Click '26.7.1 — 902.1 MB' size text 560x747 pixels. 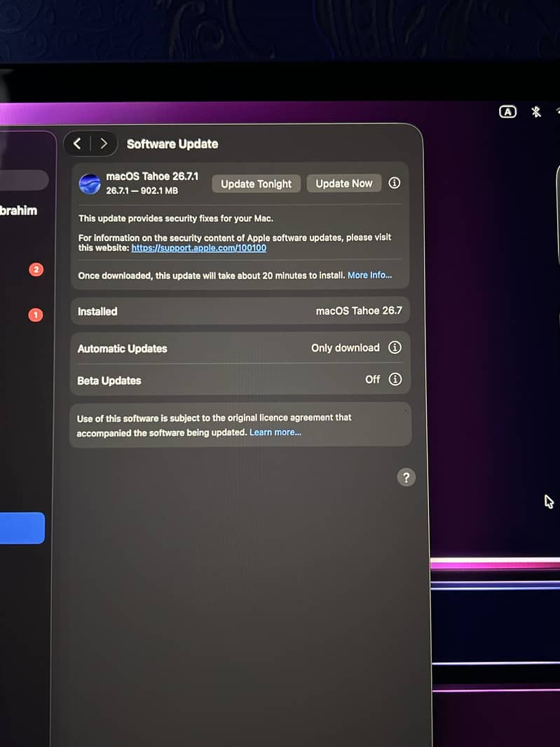142,191
